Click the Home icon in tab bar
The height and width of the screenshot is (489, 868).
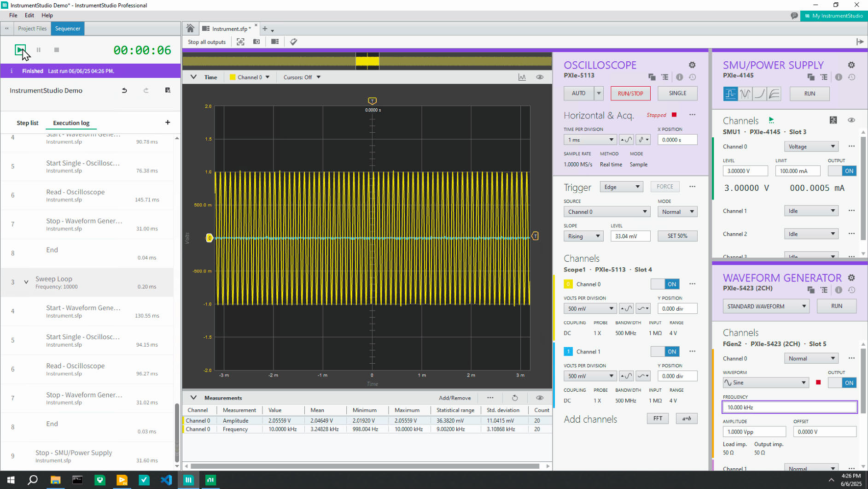pos(190,29)
